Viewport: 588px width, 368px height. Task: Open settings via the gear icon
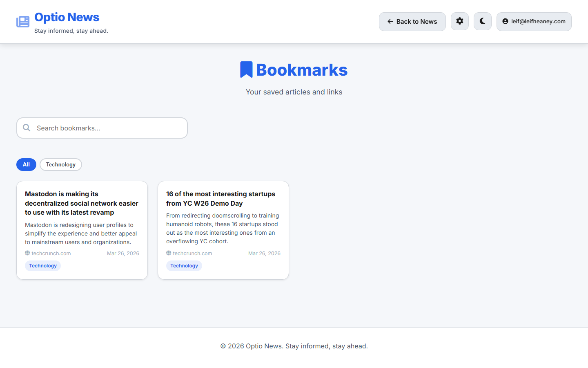(x=459, y=21)
